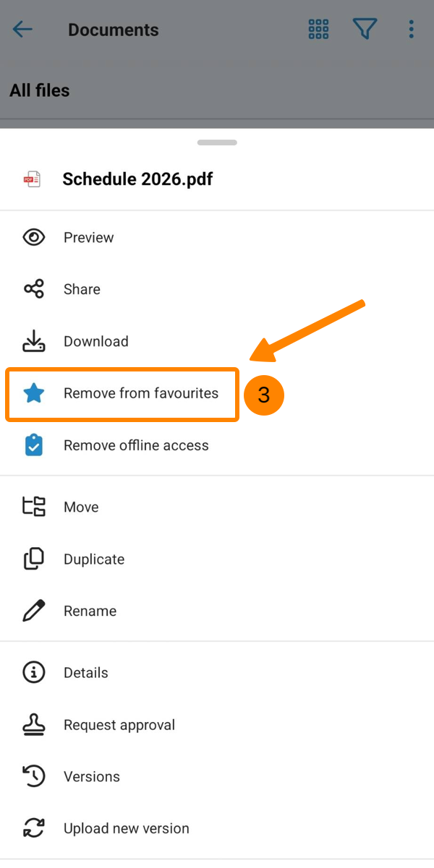Select Request approval menu entry
434x868 pixels.
(119, 725)
